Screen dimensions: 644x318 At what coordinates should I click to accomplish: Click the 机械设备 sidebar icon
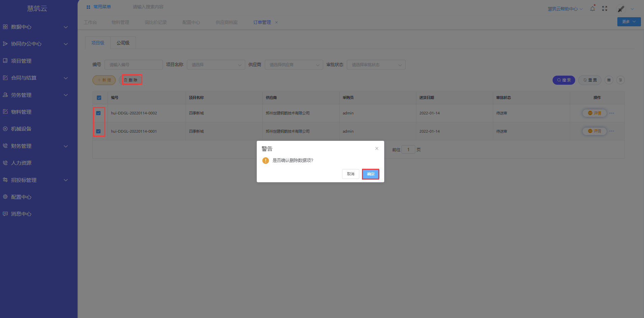coord(5,129)
